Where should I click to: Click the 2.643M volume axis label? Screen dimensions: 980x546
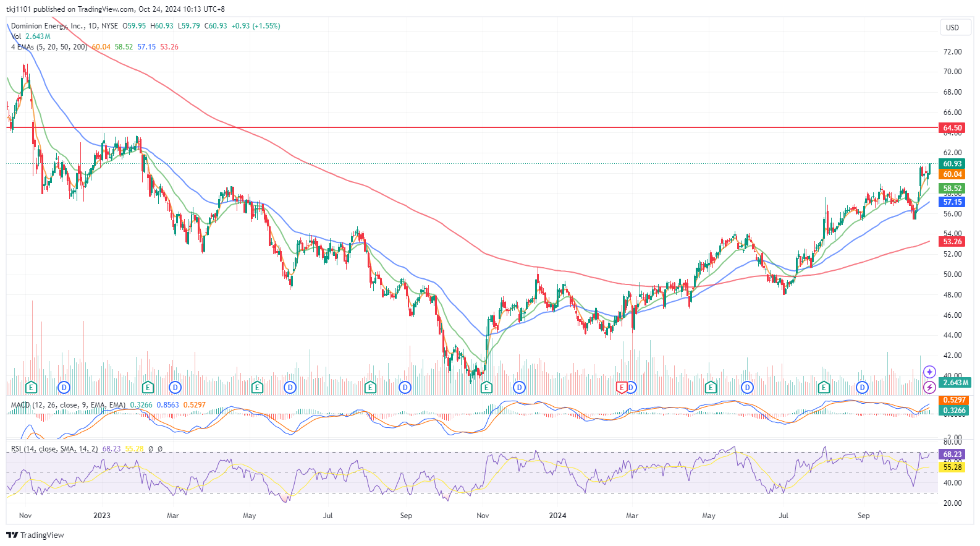tap(955, 383)
